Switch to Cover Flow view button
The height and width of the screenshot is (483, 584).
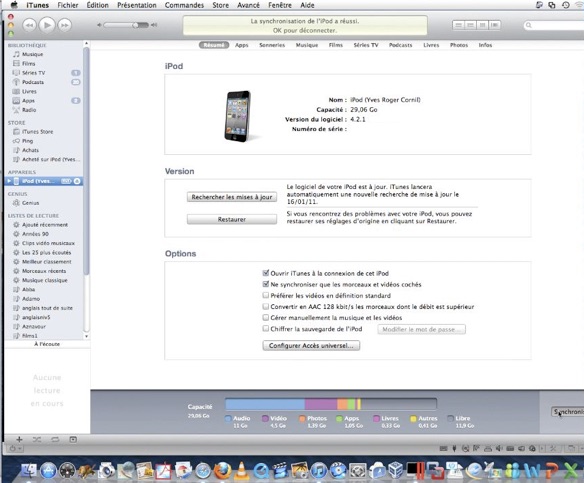click(495, 25)
